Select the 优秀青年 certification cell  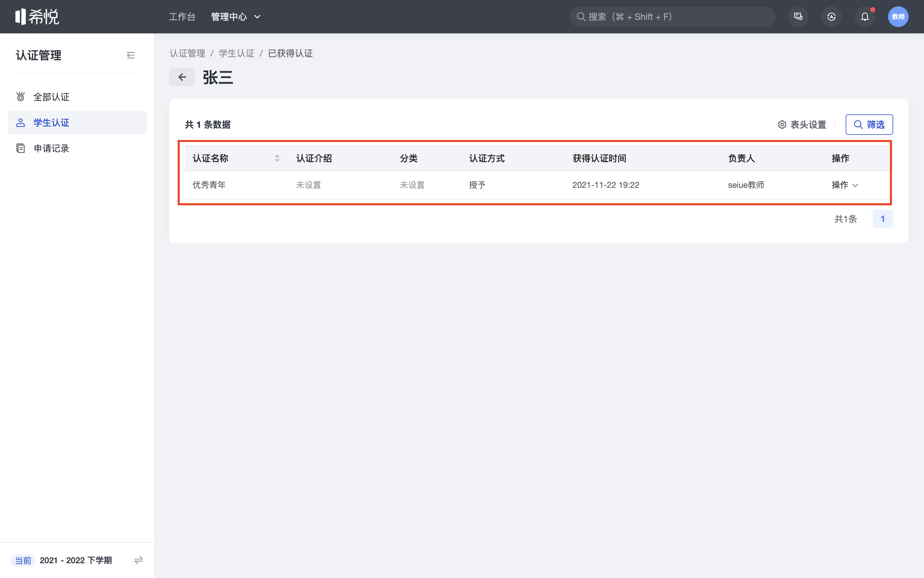pos(209,185)
